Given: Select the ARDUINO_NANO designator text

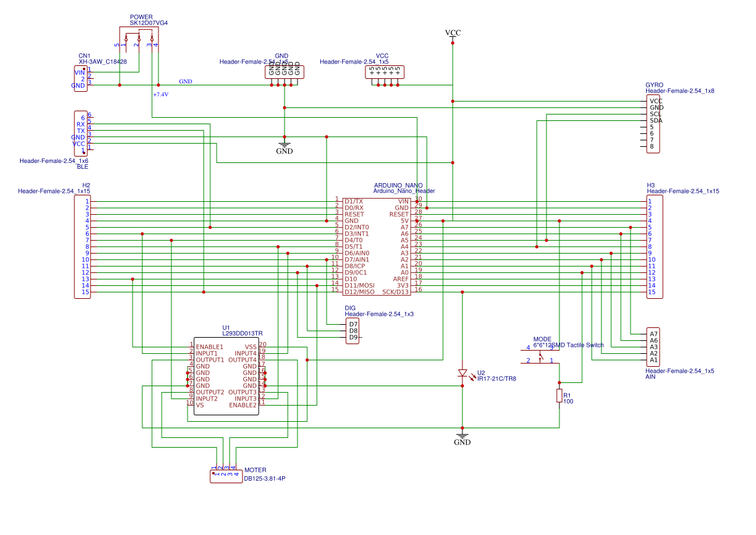Looking at the screenshot, I should [398, 185].
